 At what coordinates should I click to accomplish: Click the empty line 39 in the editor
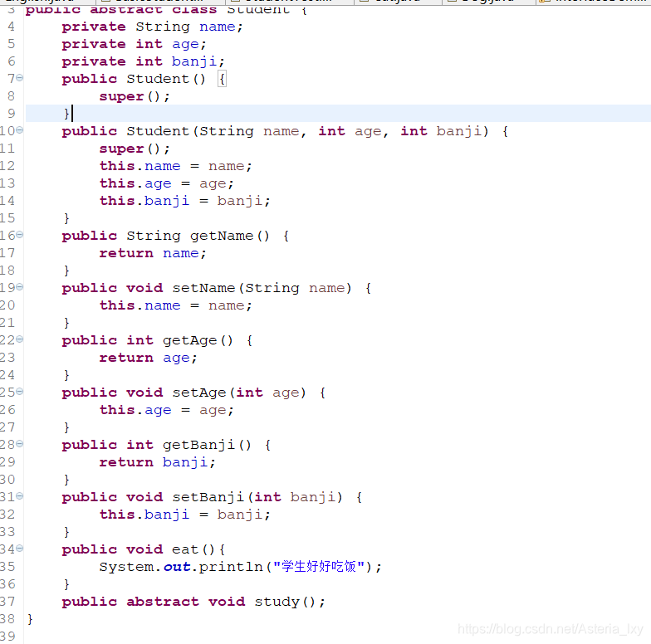tap(337, 637)
